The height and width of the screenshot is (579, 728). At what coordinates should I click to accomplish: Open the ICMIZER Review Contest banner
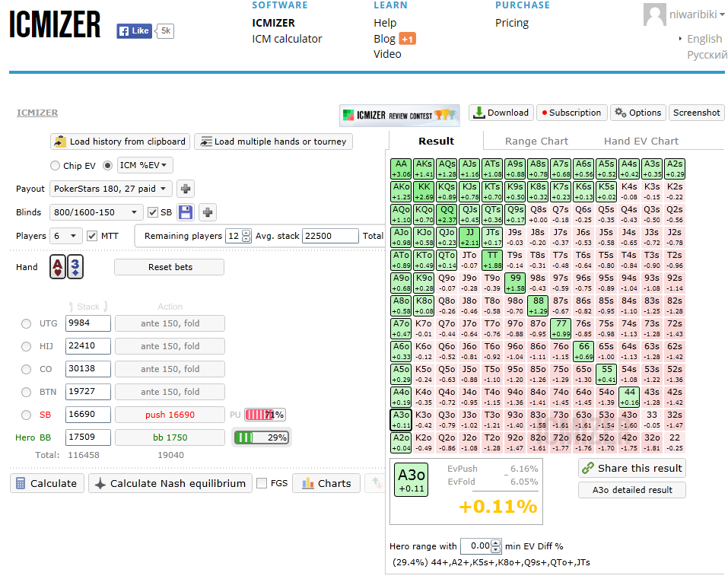399,115
